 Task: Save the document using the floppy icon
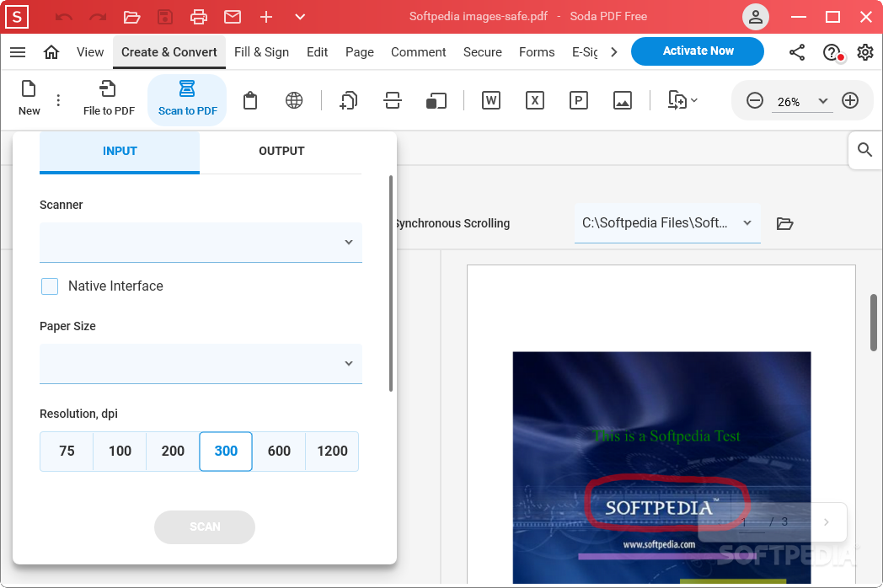tap(165, 17)
